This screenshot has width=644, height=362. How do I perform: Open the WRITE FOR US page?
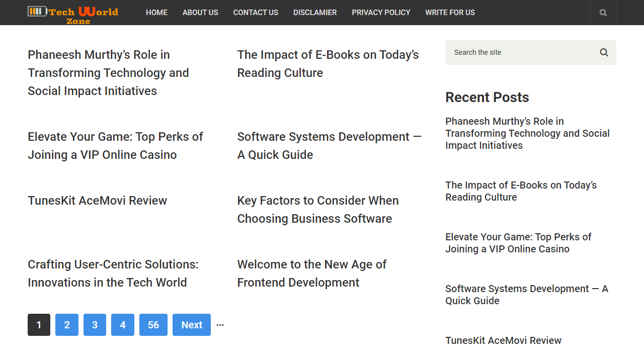click(x=450, y=12)
